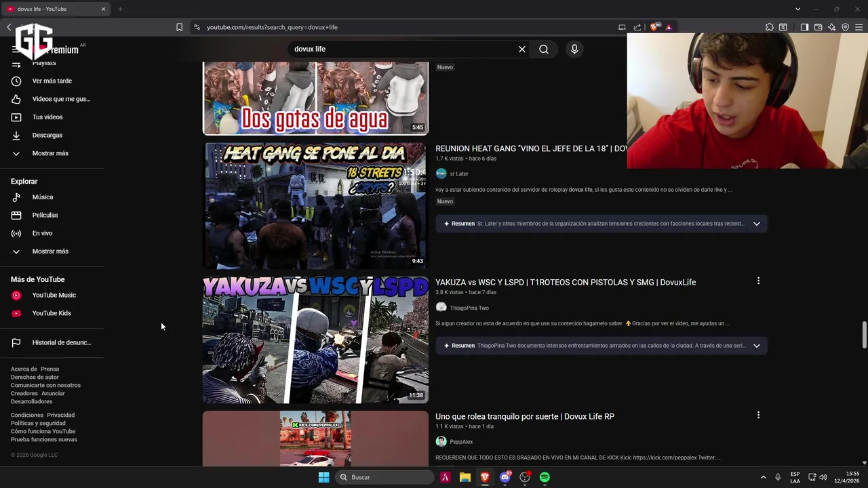
Task: Open the Windows Start menu
Action: [323, 477]
